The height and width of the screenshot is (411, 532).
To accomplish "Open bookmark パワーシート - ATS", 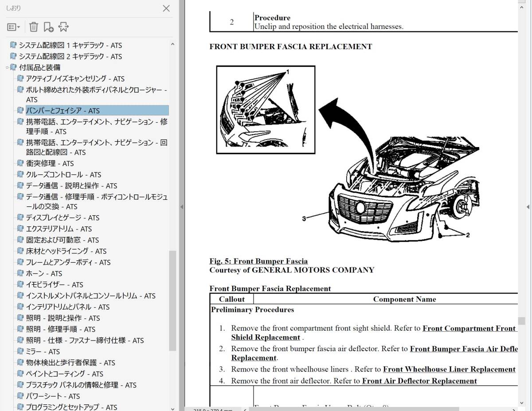I will pos(53,396).
